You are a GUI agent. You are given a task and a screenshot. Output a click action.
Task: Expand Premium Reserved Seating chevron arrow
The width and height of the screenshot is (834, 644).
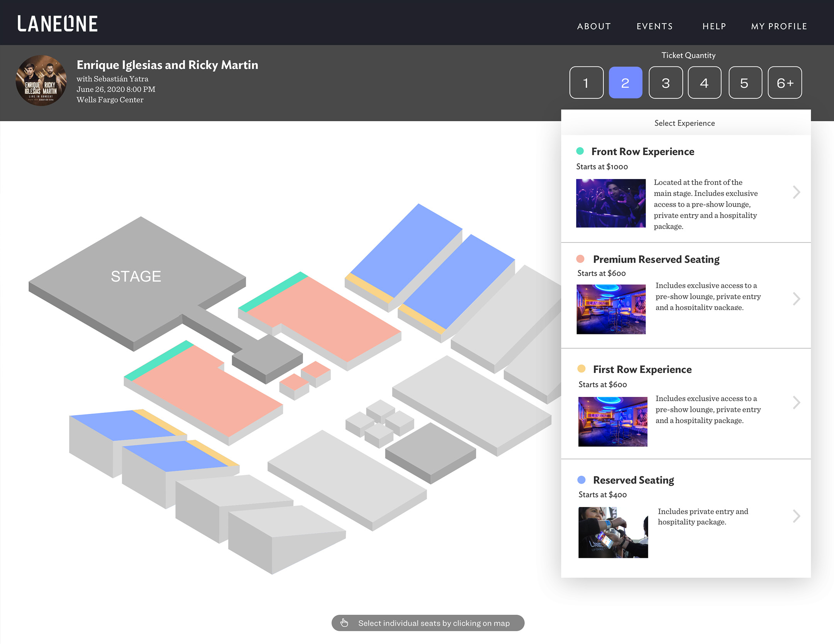[796, 298]
